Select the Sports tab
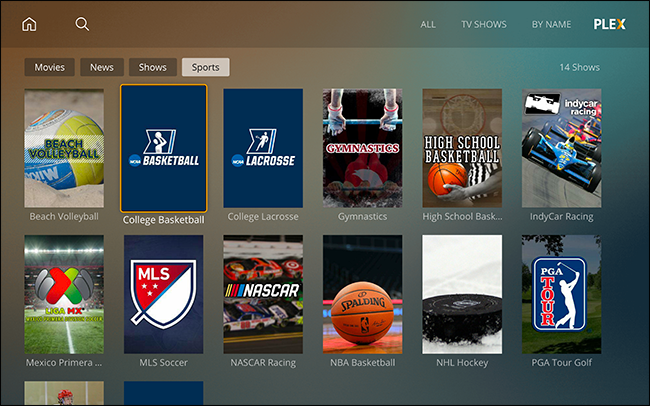Viewport: 650px width, 406px height. click(x=206, y=67)
